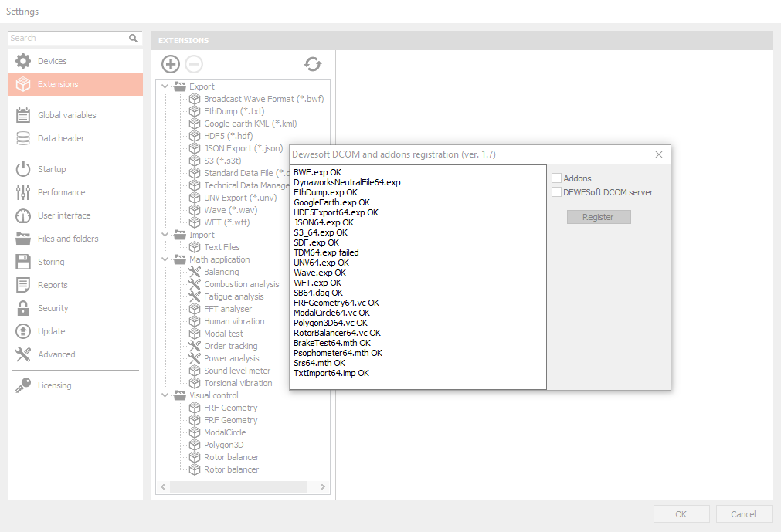The height and width of the screenshot is (532, 781).
Task: Select ModalCircle in tree
Action: pos(225,432)
